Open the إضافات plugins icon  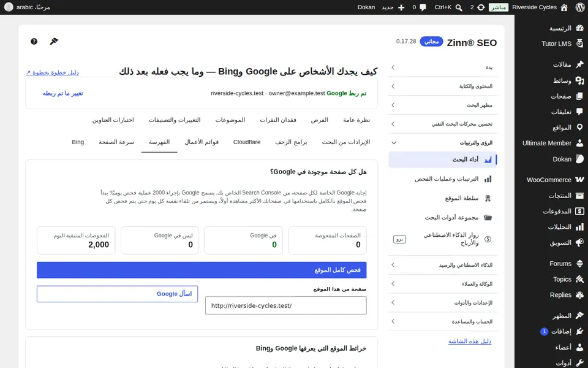(x=580, y=331)
